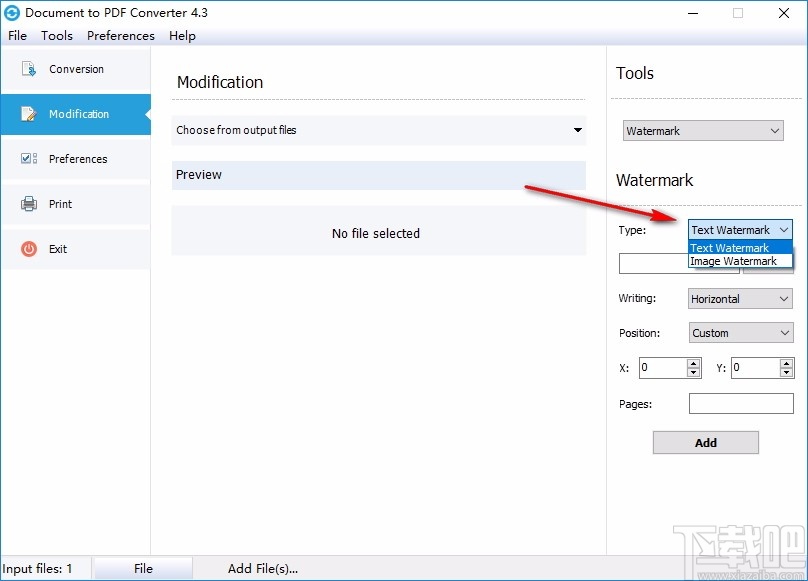Open the Tools menu
The image size is (808, 581).
pos(56,35)
